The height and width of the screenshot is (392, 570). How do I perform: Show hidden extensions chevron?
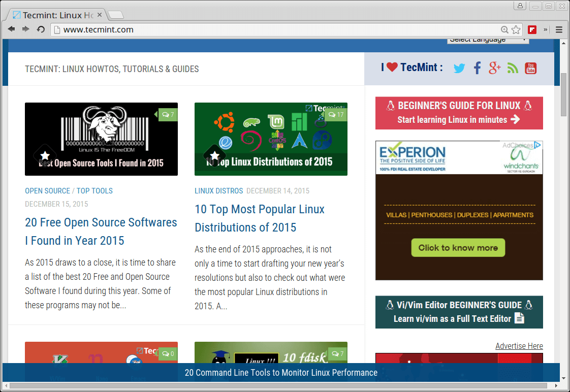click(545, 30)
